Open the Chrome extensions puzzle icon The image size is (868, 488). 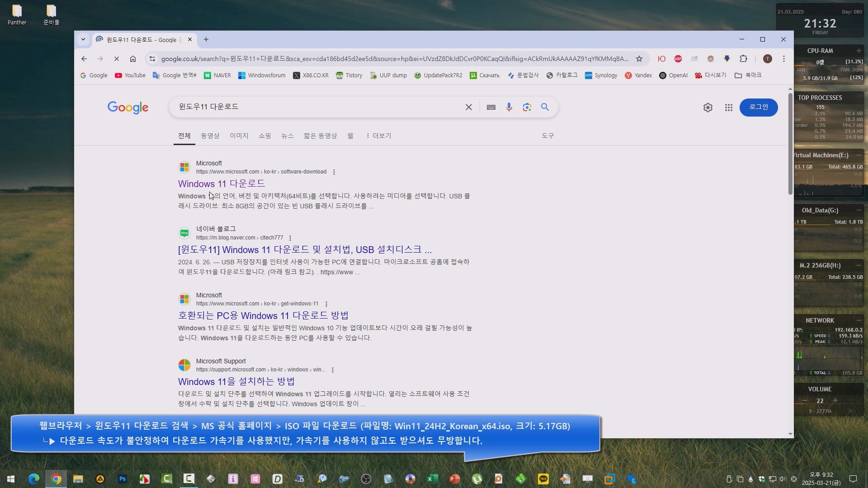click(x=743, y=59)
